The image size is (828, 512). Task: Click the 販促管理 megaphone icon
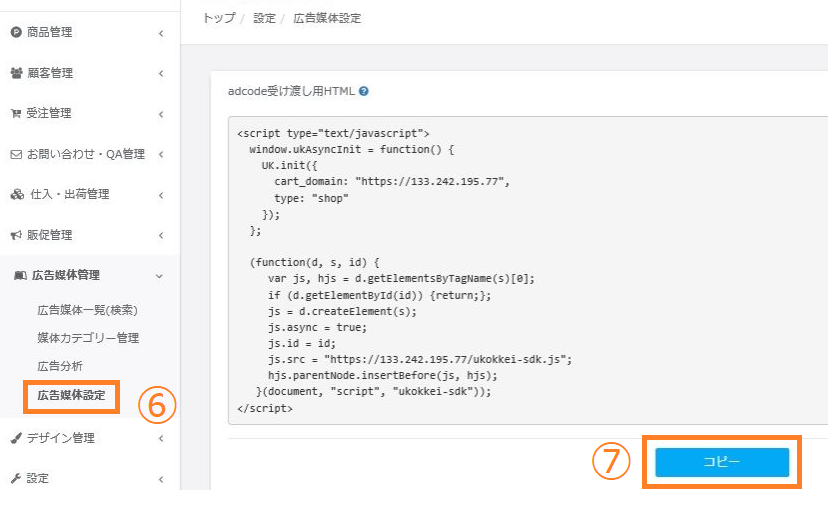click(x=16, y=235)
